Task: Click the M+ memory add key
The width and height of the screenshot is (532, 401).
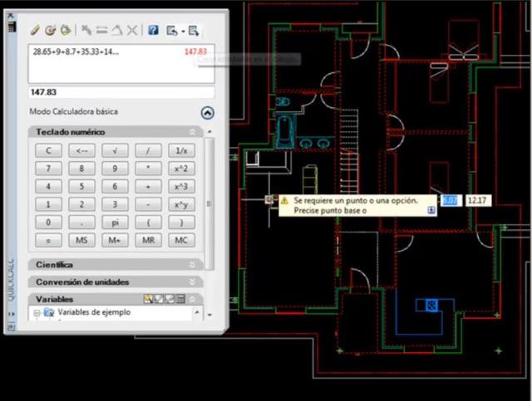Action: pyautogui.click(x=115, y=240)
